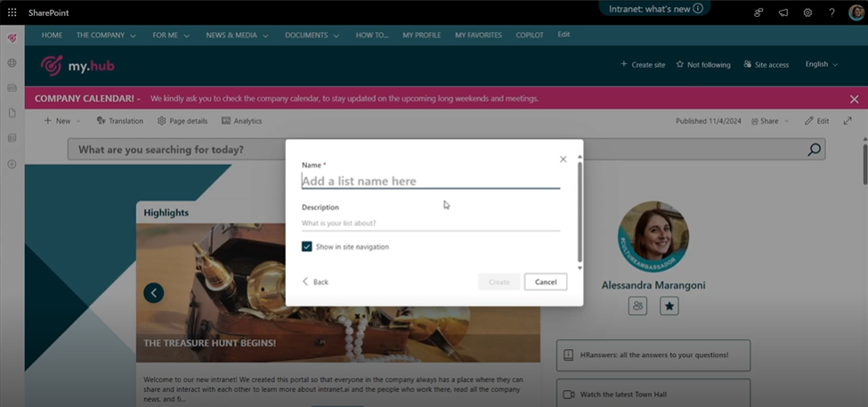
Task: Click the dialog's vertical scrollbar
Action: click(580, 214)
